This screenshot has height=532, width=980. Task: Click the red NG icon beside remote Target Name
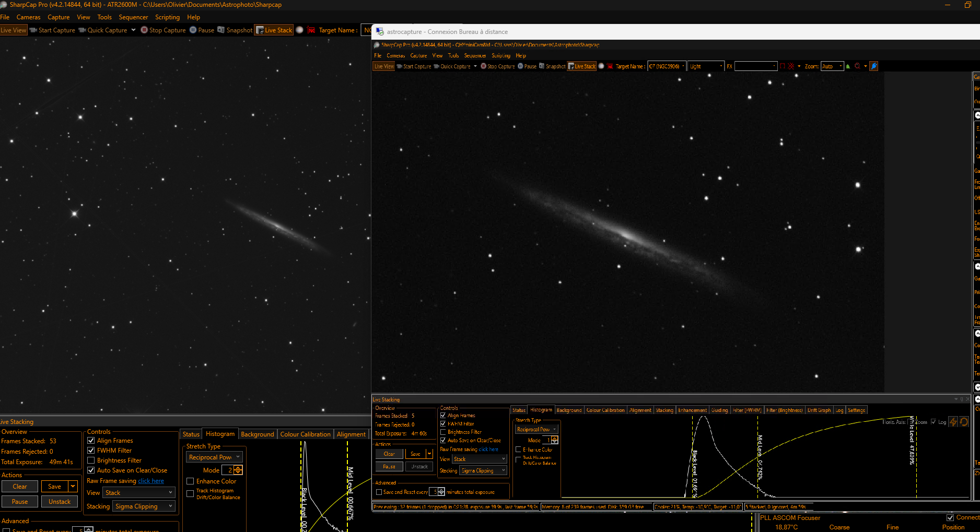pos(610,66)
